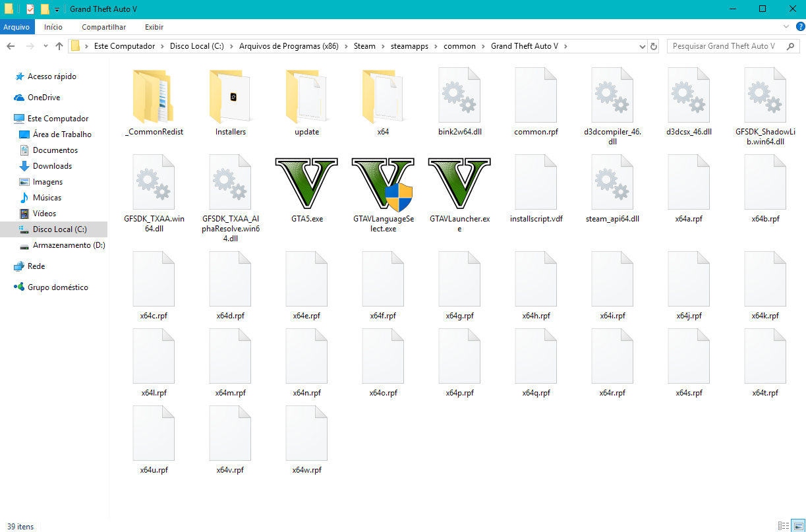
Task: Click the New Folder quick access icon
Action: coord(45,9)
